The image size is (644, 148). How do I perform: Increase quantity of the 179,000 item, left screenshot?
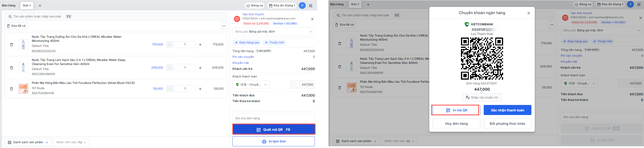coord(200,45)
